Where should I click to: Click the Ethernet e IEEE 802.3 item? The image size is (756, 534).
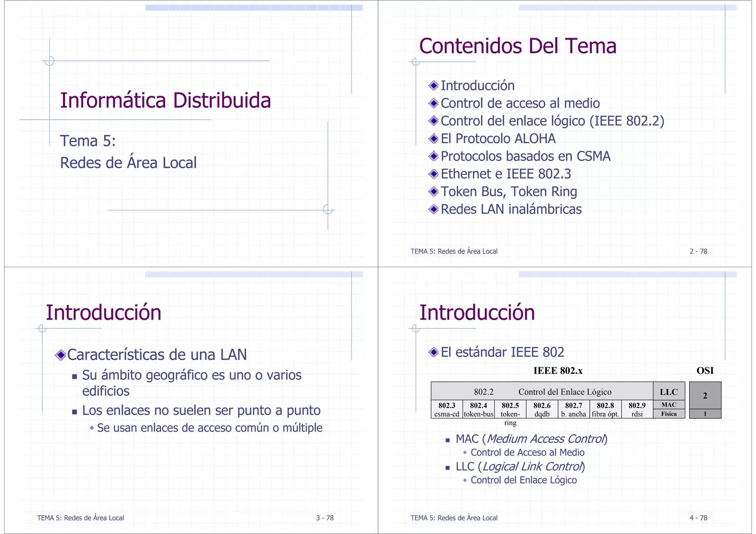(x=506, y=174)
